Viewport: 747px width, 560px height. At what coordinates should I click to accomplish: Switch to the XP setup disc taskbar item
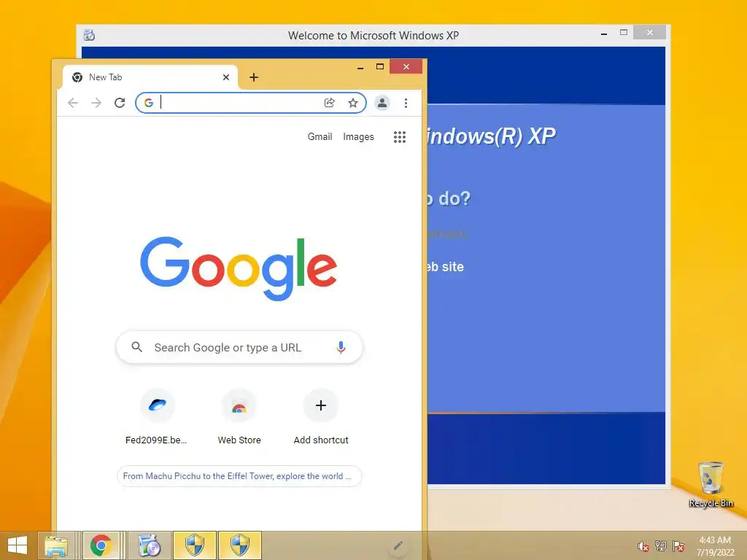point(150,545)
